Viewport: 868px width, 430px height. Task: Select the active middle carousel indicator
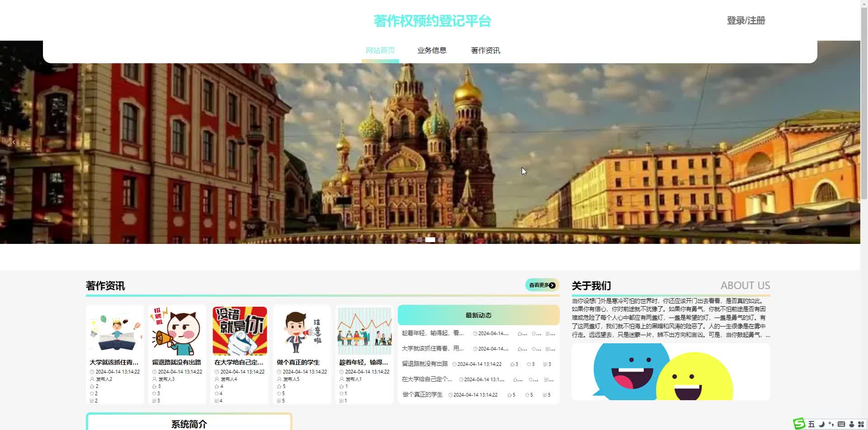[x=430, y=240]
